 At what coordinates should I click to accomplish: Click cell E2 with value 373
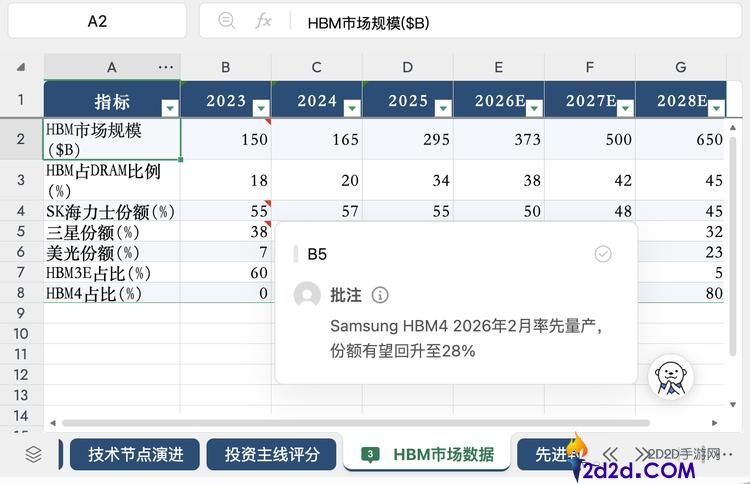pos(499,139)
